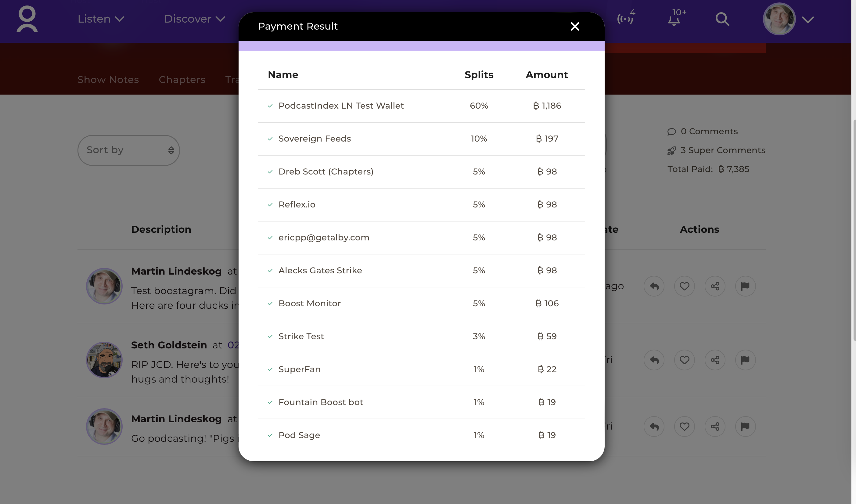Flag Seth Goldstein's comment
This screenshot has height=504, width=856.
(x=745, y=360)
